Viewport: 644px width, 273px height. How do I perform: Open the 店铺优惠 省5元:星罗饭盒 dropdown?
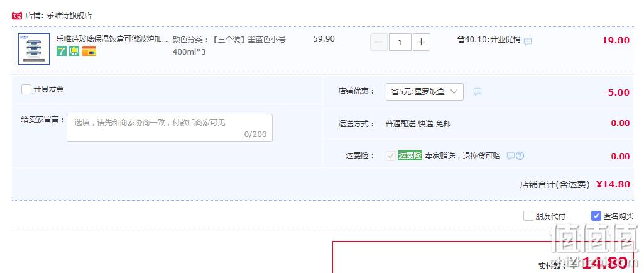click(425, 92)
